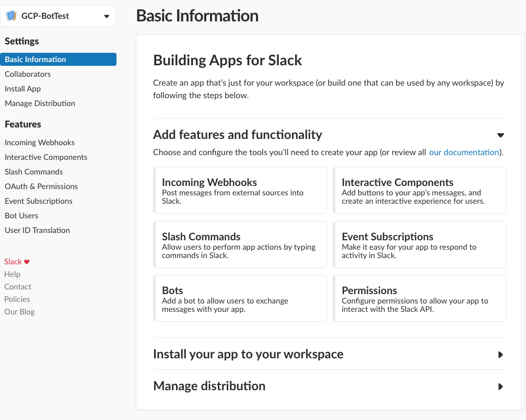
Task: Open User ID Translation in sidebar
Action: (37, 230)
